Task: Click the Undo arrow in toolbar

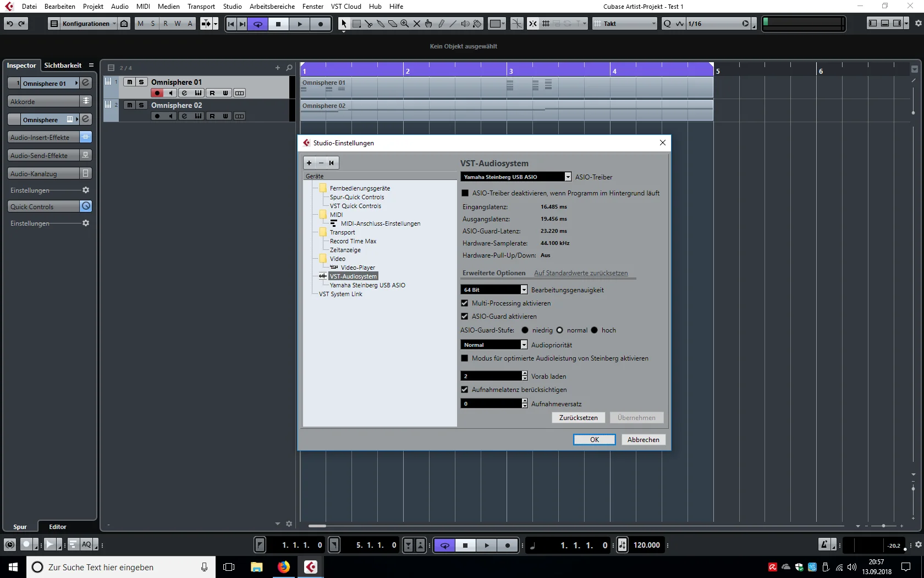Action: point(9,24)
